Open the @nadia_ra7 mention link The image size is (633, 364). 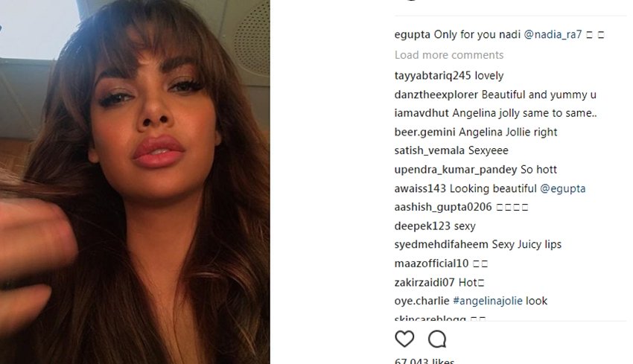point(553,35)
